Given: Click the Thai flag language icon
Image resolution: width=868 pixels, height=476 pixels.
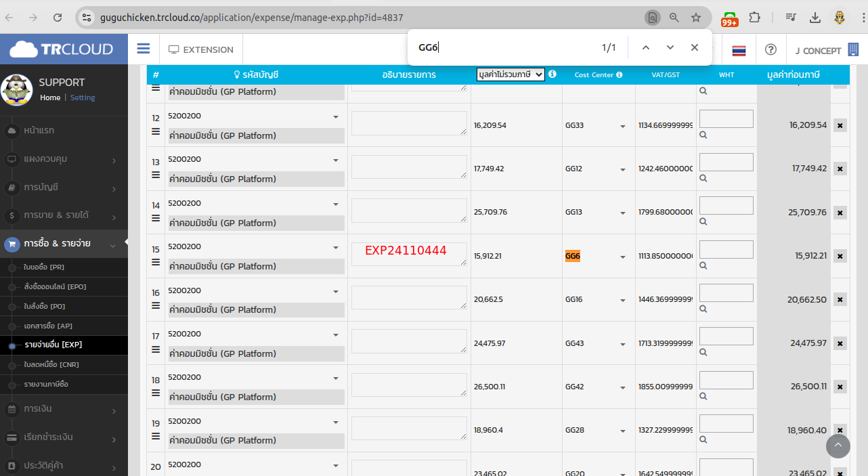Looking at the screenshot, I should pos(739,50).
